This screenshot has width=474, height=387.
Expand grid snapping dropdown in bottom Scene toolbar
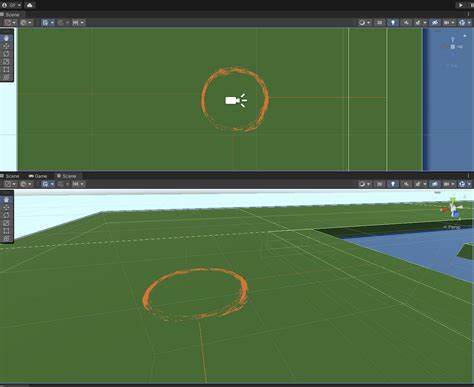coord(52,184)
